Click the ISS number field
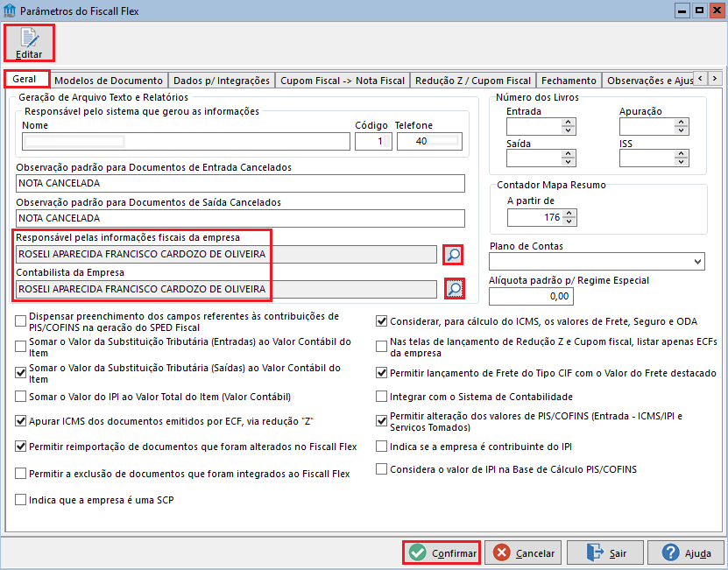 coord(647,158)
